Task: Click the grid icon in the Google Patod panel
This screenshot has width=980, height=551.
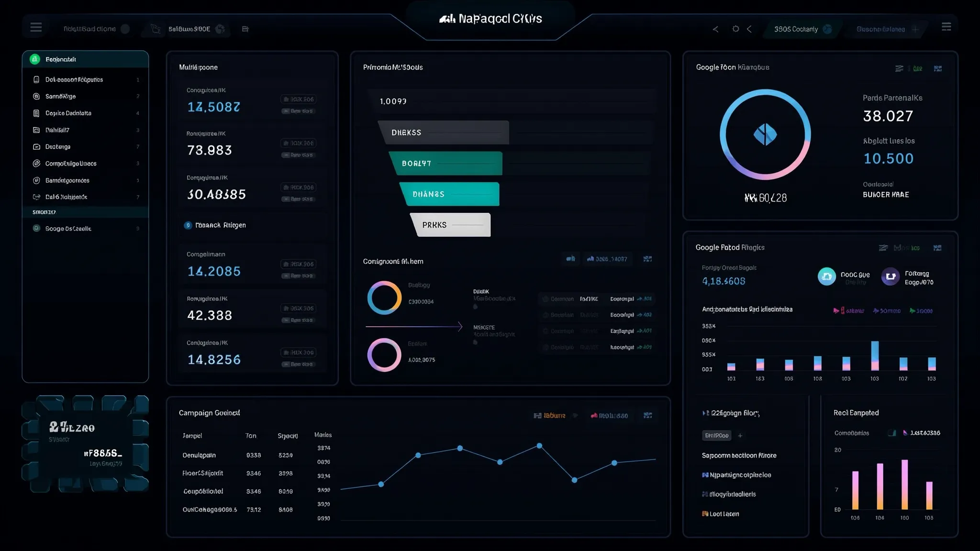Action: 937,248
